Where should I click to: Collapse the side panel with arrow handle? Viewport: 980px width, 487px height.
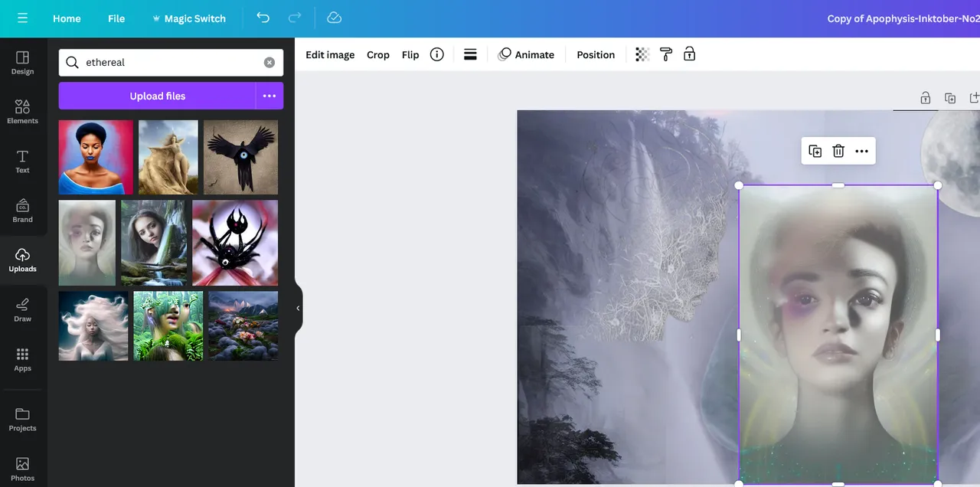298,308
